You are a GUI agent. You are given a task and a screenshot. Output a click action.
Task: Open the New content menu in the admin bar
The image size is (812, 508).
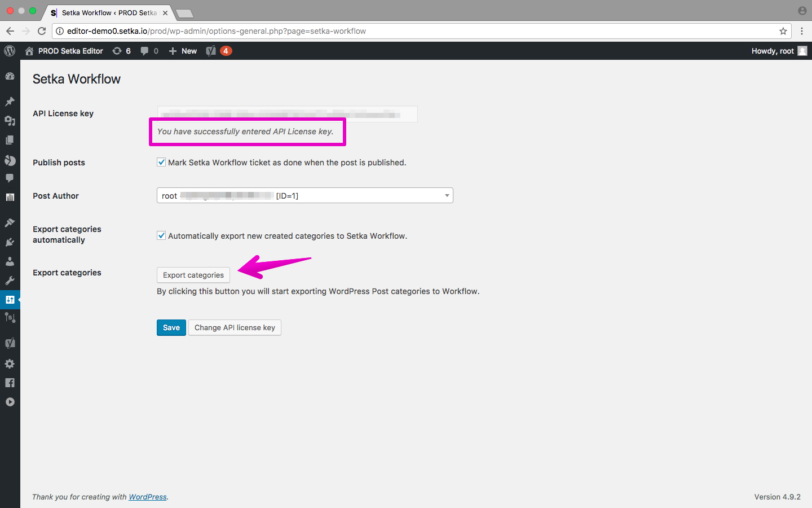coord(183,51)
